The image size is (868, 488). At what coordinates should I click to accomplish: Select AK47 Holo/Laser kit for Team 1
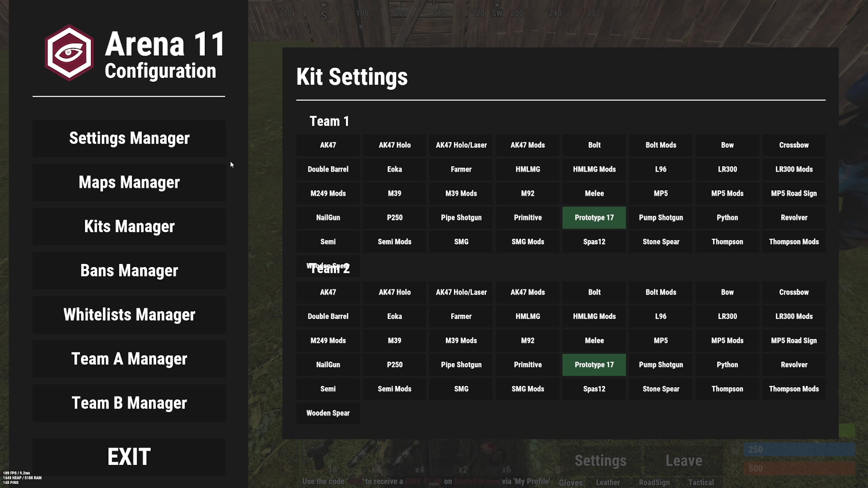(461, 145)
